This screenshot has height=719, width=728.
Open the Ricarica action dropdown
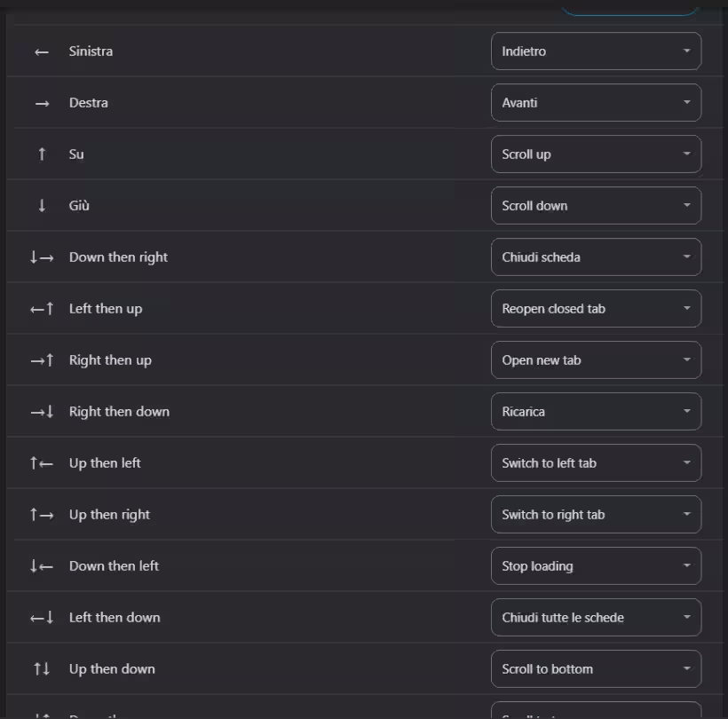[x=596, y=412]
